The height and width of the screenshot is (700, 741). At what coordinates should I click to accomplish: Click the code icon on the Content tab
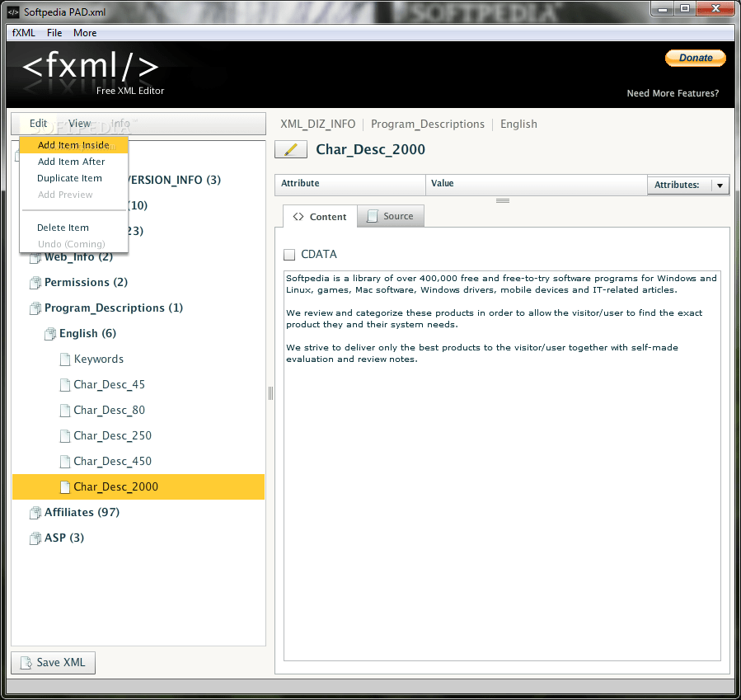(299, 216)
